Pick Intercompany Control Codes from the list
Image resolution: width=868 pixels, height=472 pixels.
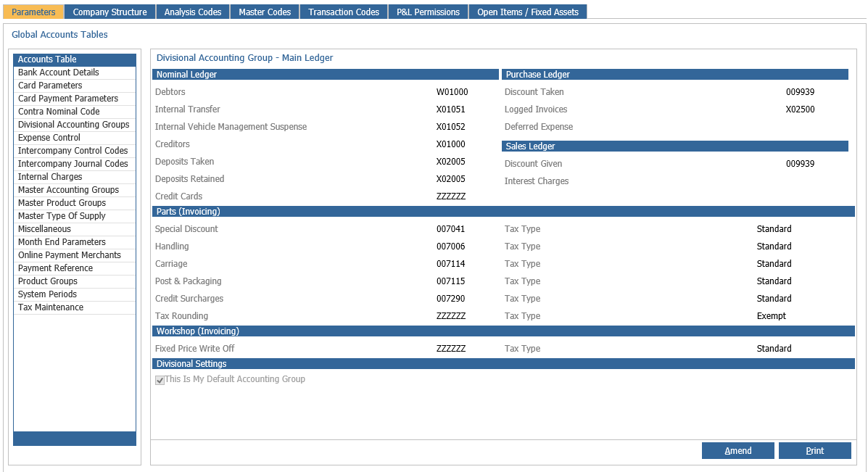tap(75, 151)
